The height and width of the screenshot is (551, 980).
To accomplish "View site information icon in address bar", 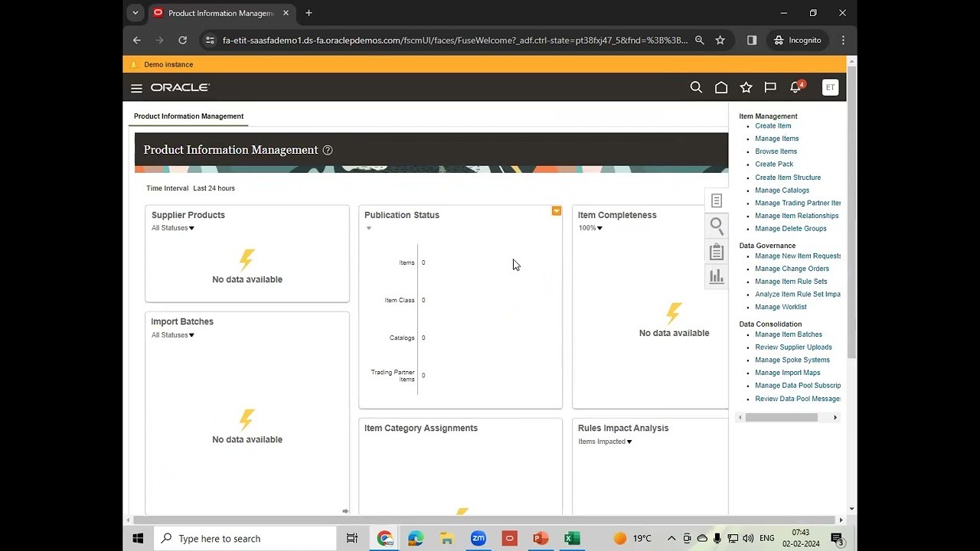I will coord(210,41).
